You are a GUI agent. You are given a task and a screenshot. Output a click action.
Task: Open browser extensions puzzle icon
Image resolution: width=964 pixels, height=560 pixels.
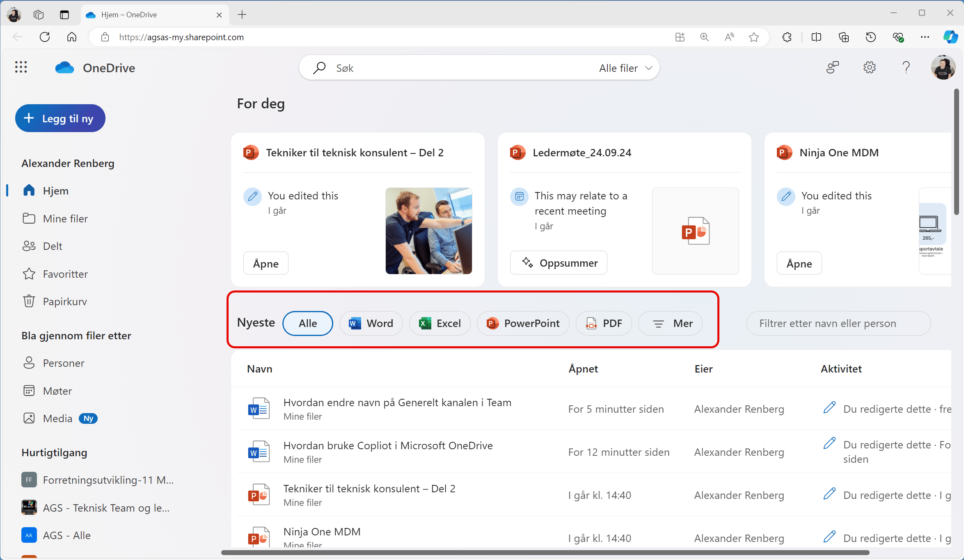[787, 37]
